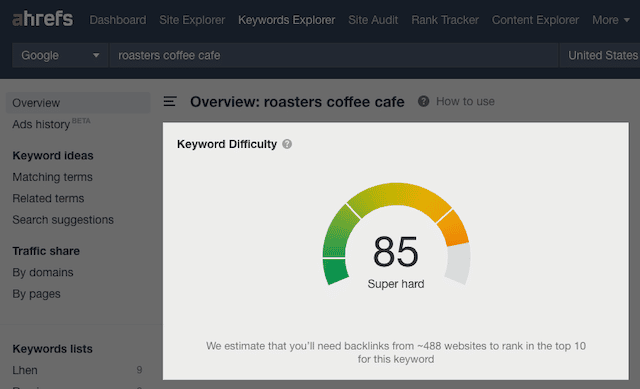Open Related terms keyword ideas
The width and height of the screenshot is (640, 389).
click(x=48, y=198)
